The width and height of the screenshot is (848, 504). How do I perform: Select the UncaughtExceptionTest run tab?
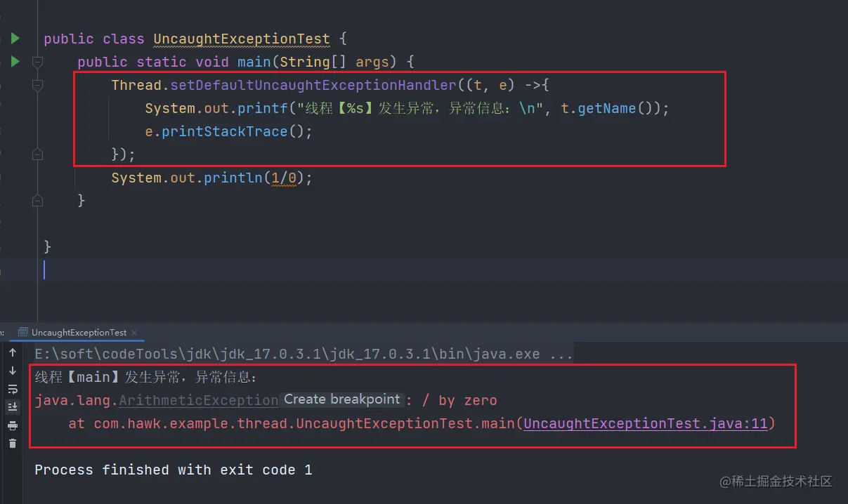point(79,332)
